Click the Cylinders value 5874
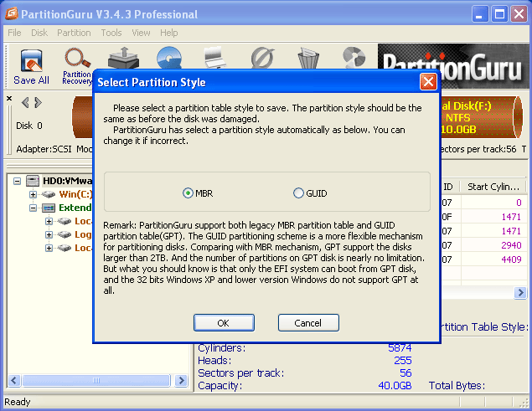This screenshot has width=532, height=411. pyautogui.click(x=400, y=348)
